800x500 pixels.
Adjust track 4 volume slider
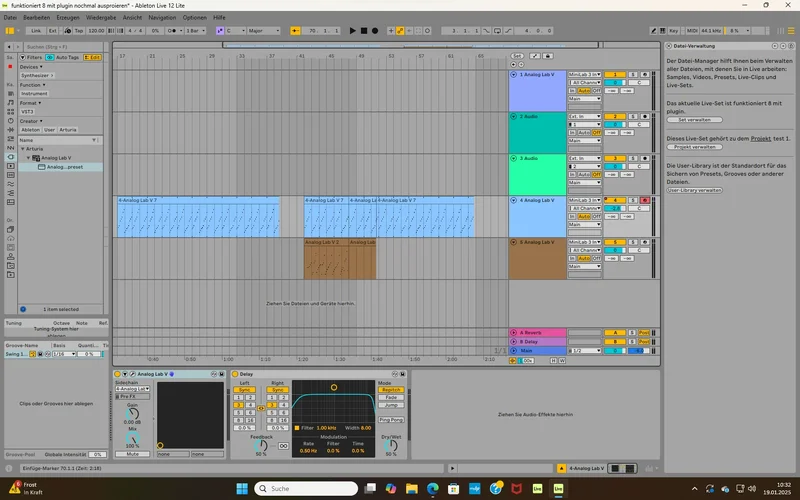pyautogui.click(x=615, y=209)
